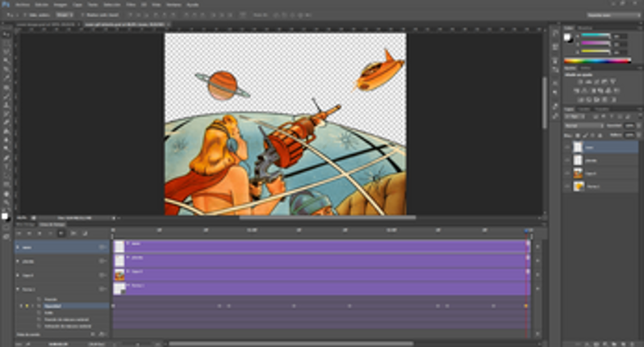Lock transparent pixels in Layers panel
Viewport: 644px width, 347px height.
point(578,135)
